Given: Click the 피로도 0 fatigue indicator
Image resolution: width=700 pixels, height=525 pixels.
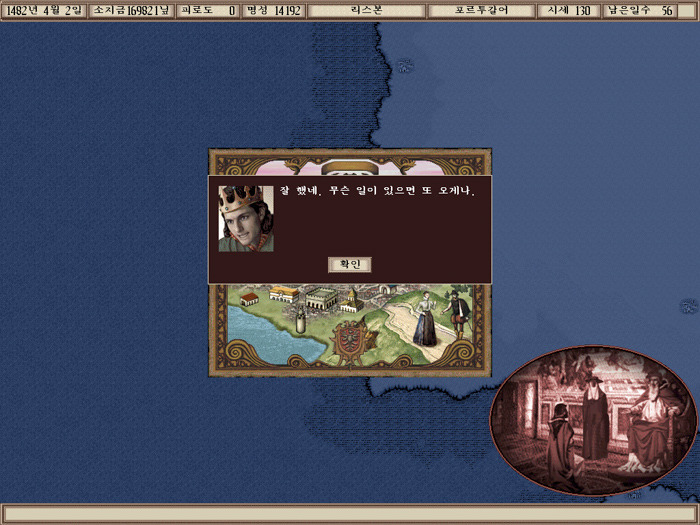Looking at the screenshot, I should (x=208, y=11).
